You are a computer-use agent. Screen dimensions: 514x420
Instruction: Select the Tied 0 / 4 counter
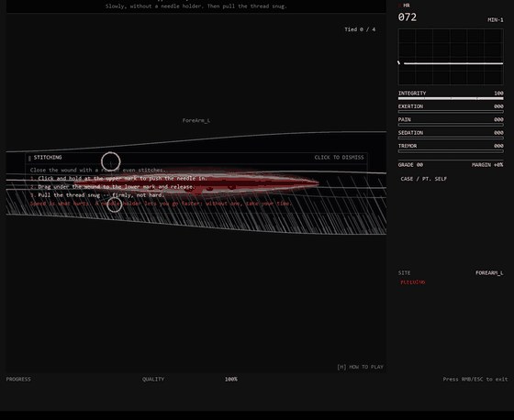click(360, 29)
